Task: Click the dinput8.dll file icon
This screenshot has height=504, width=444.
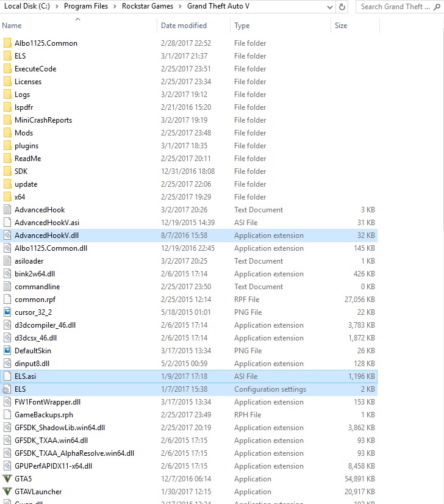Action: click(7, 364)
